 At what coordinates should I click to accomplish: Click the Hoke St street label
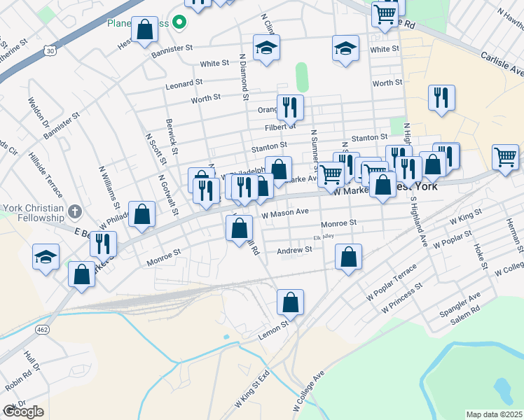(481, 256)
